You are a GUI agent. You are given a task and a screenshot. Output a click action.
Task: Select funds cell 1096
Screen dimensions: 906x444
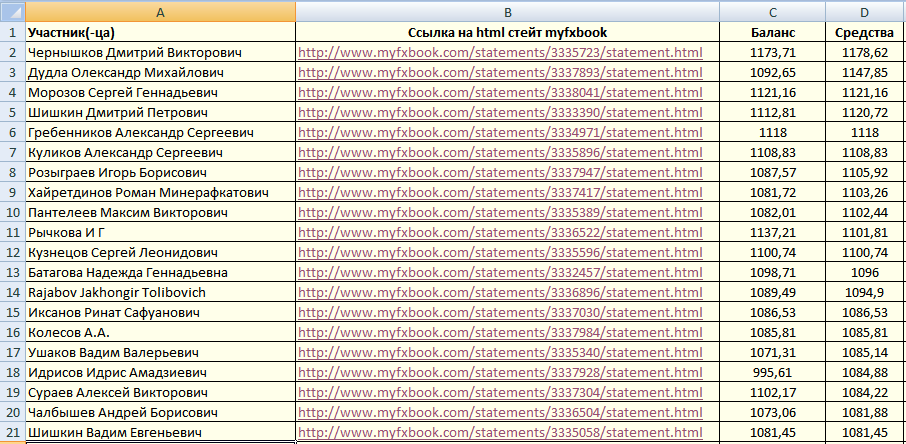[x=864, y=272]
